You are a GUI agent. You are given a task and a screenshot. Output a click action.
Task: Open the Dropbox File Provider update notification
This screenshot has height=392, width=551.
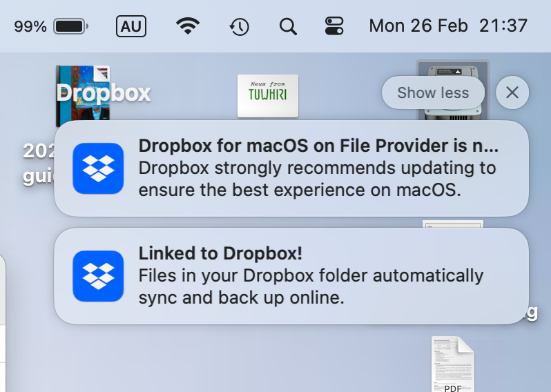(x=291, y=168)
